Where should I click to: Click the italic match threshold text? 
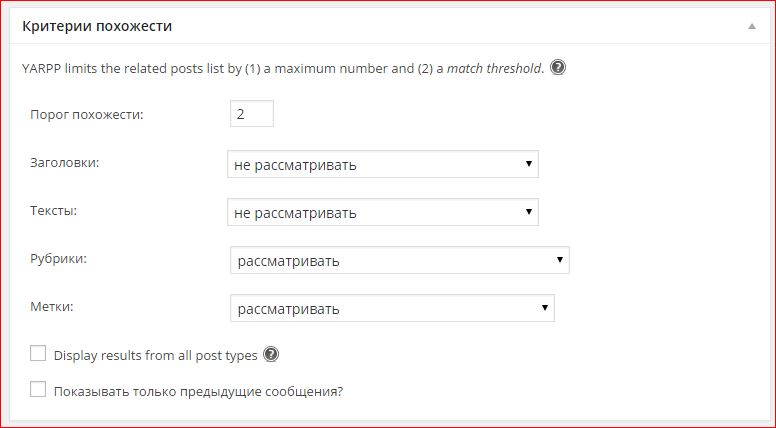494,69
